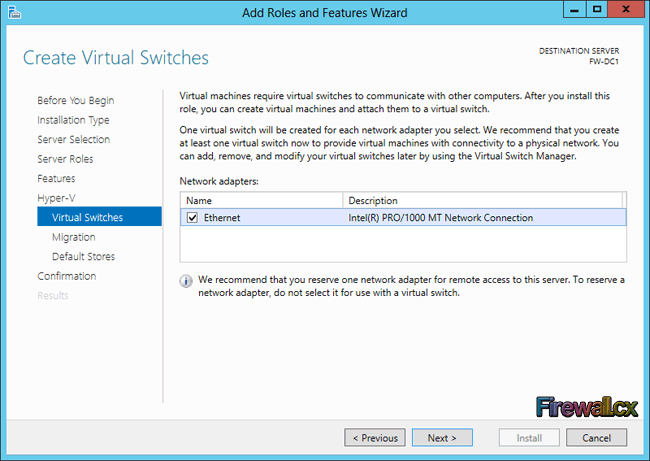Maximize the wizard window
Screen dimensions: 650x461
tap(596, 10)
